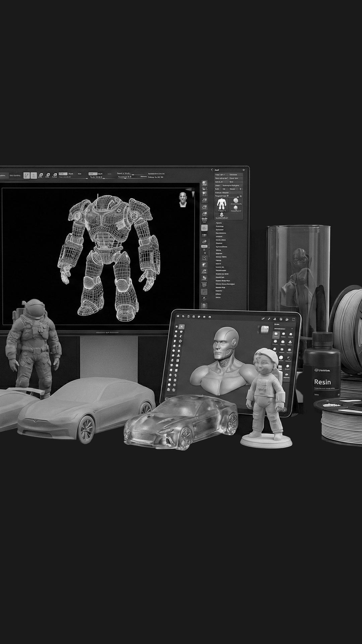
Task: Click the flower-shaped thumbnail below the robot subtool
Action: [x=222, y=215]
